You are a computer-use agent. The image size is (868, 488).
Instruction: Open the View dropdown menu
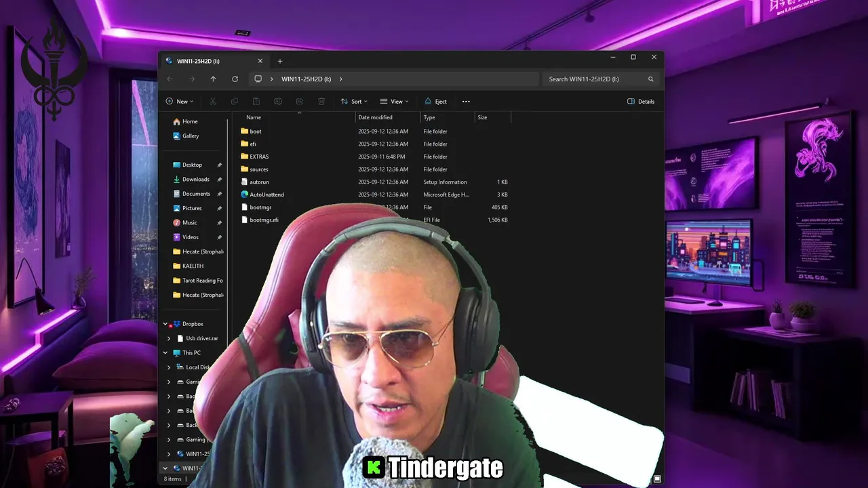[x=394, y=102]
